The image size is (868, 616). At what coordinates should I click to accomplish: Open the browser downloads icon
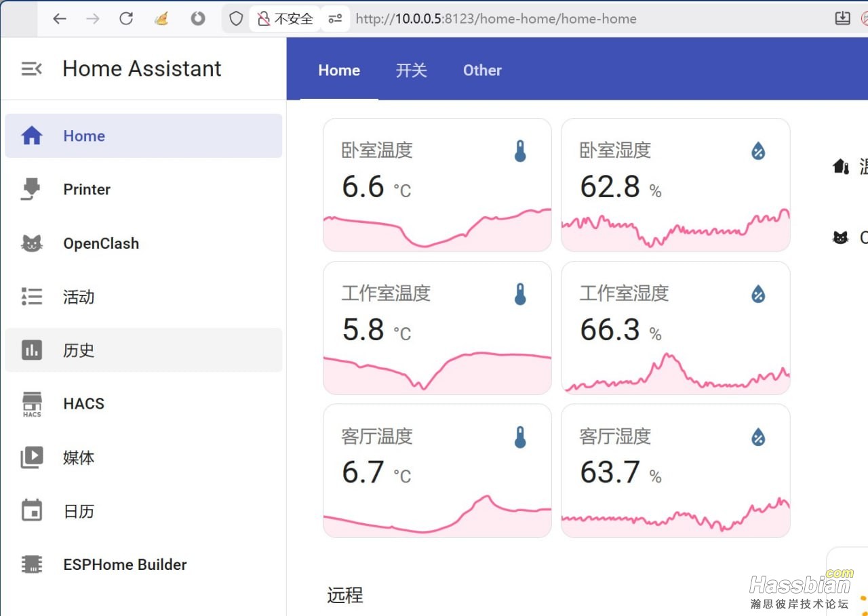[842, 19]
